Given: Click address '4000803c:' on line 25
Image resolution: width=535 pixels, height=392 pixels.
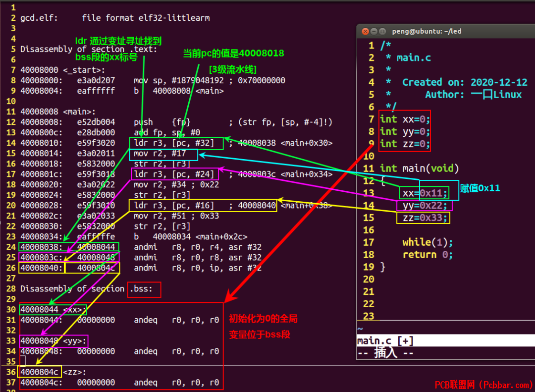Looking at the screenshot, I should pyautogui.click(x=42, y=258).
